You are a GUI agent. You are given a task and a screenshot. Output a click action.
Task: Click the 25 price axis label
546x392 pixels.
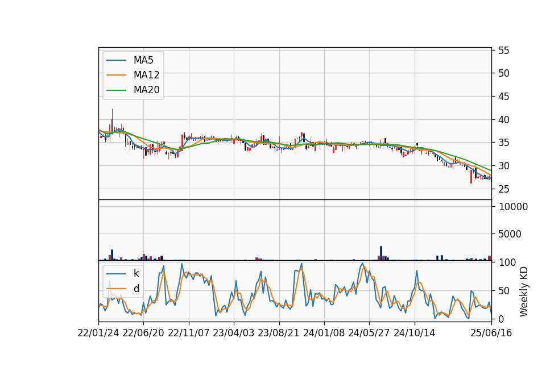click(x=503, y=189)
